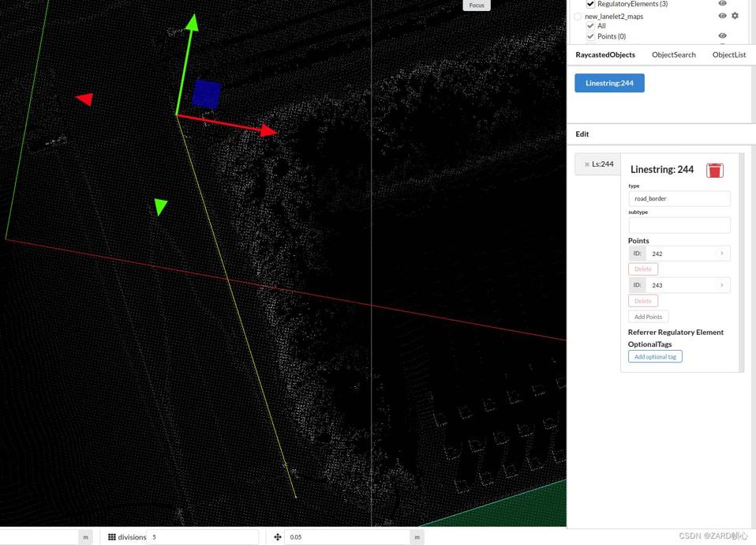The image size is (756, 545).
Task: Switch to the ObjectList tab
Action: pyautogui.click(x=728, y=54)
